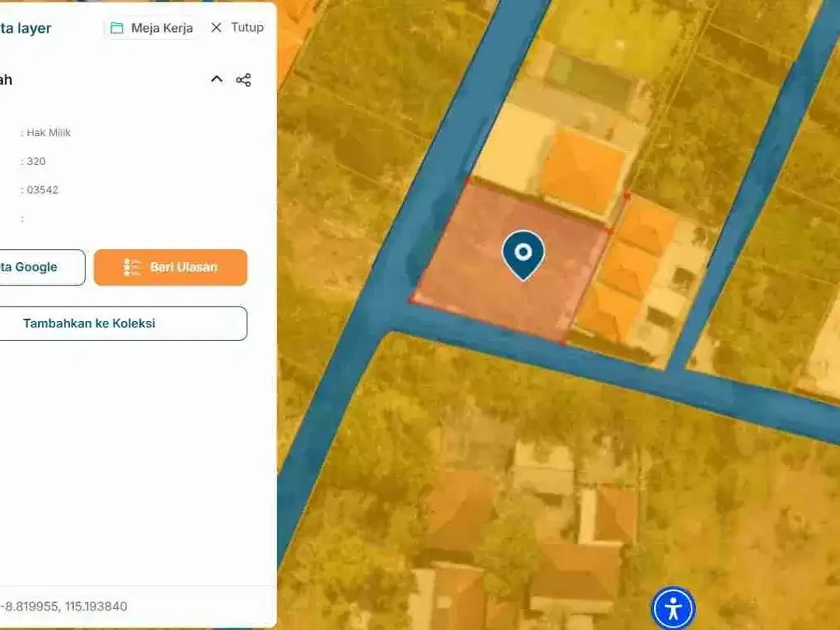
Task: Click the share icon in the panel header
Action: [243, 80]
